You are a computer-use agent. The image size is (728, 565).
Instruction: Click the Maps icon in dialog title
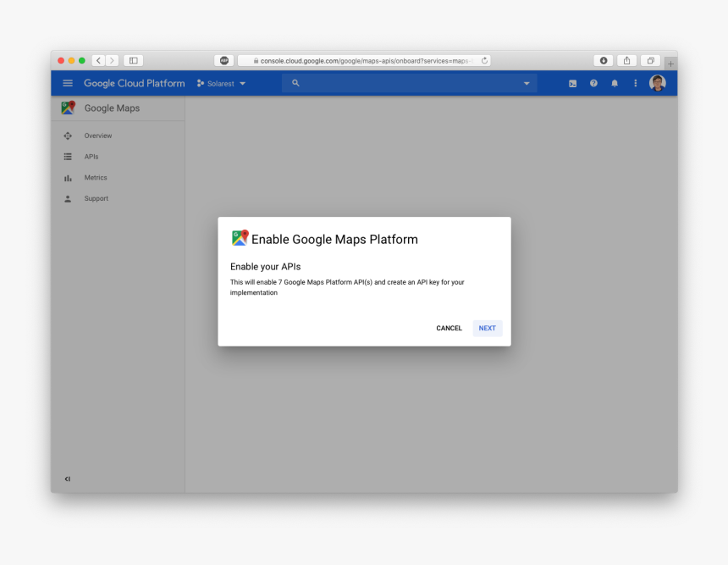pos(240,238)
